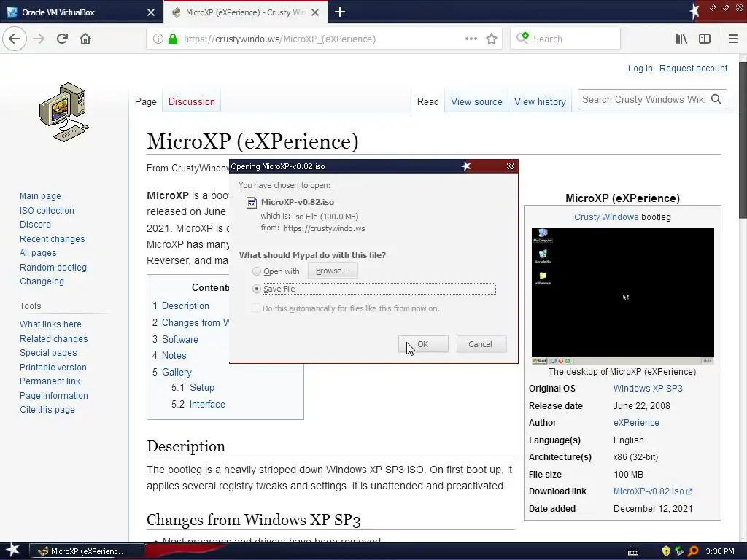
Task: Click the green padlock security icon
Action: point(173,39)
